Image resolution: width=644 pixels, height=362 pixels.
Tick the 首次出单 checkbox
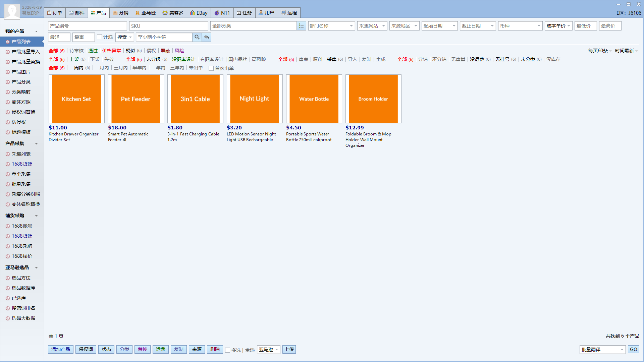211,68
